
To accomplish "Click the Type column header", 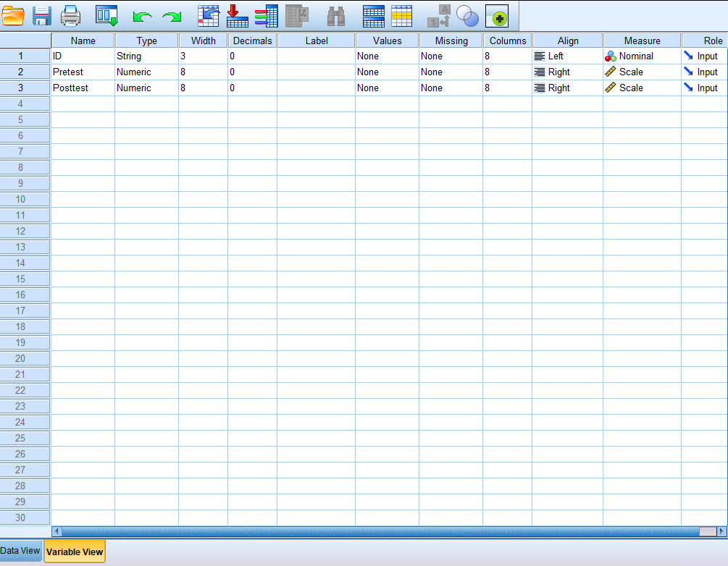I will click(147, 41).
